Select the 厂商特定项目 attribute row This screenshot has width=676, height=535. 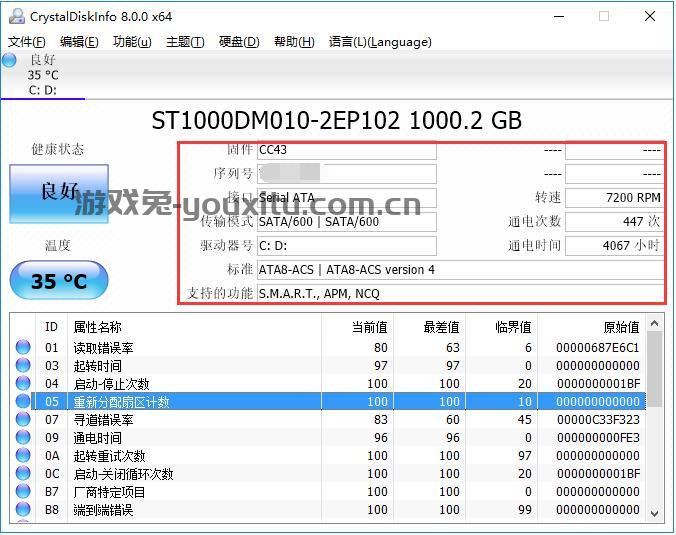coord(329,492)
